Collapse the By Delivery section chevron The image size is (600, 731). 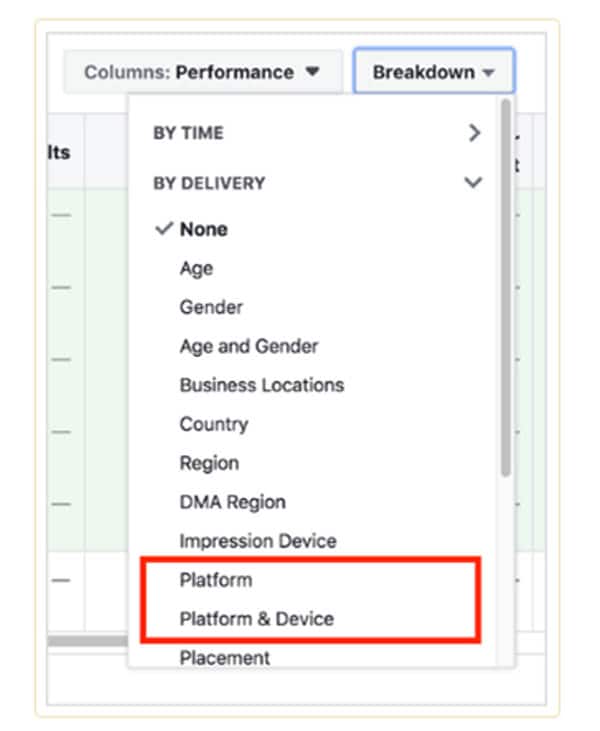tap(474, 183)
